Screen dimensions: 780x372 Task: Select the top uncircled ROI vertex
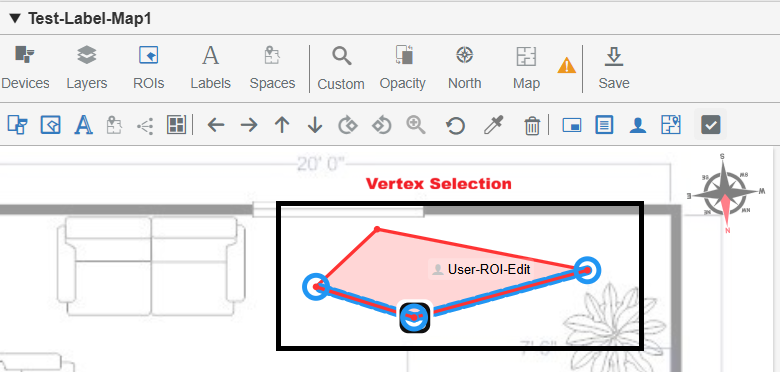pos(377,229)
